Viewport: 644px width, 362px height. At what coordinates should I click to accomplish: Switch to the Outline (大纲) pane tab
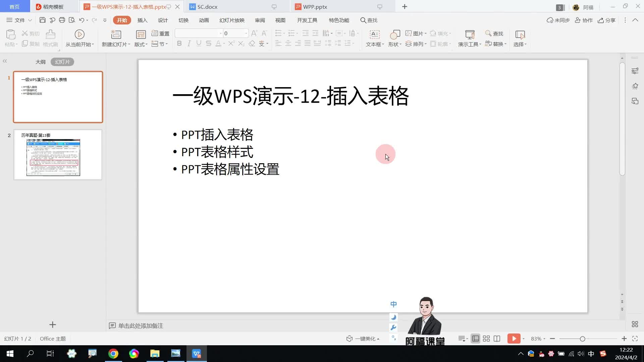click(40, 62)
